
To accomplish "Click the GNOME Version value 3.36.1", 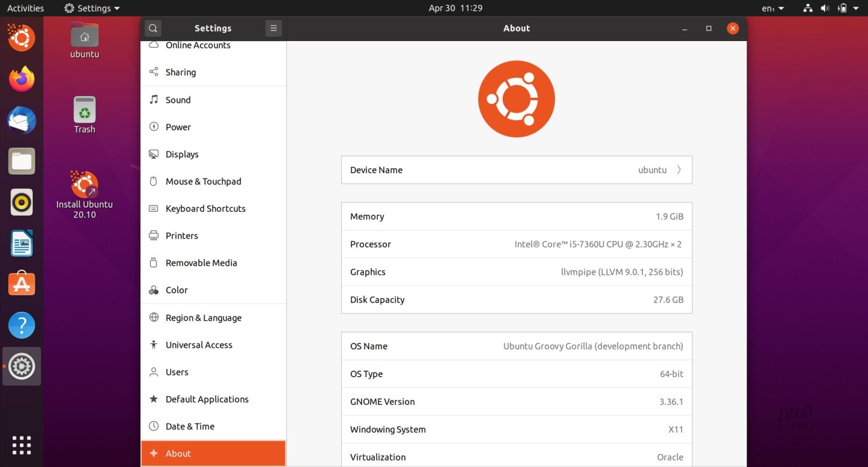I will tap(671, 402).
